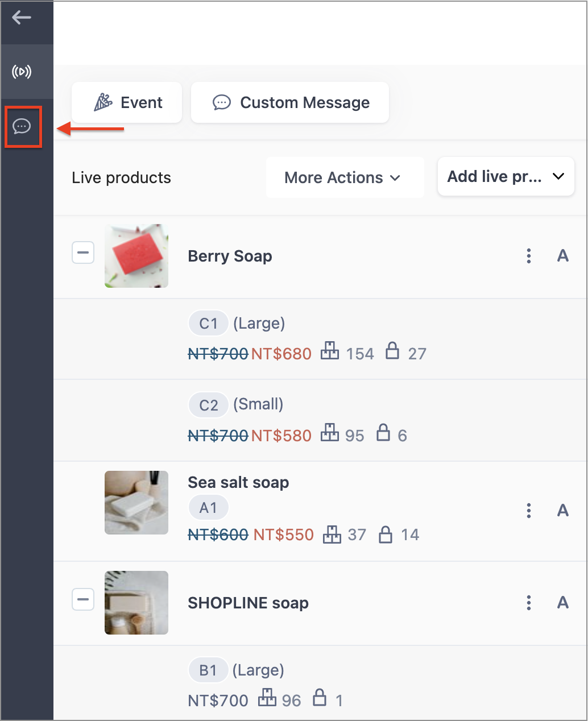The height and width of the screenshot is (721, 588).
Task: Click the three-dot menu for Berry Soap
Action: pos(529,256)
